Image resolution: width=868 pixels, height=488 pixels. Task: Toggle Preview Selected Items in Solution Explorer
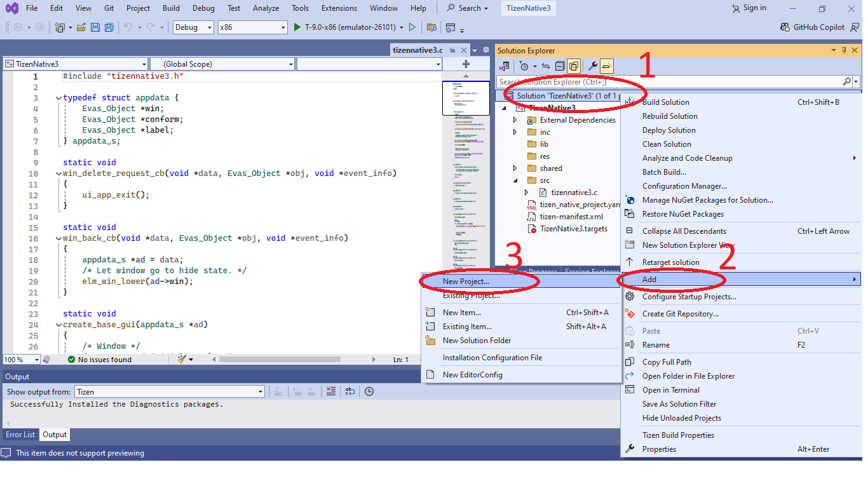[574, 65]
